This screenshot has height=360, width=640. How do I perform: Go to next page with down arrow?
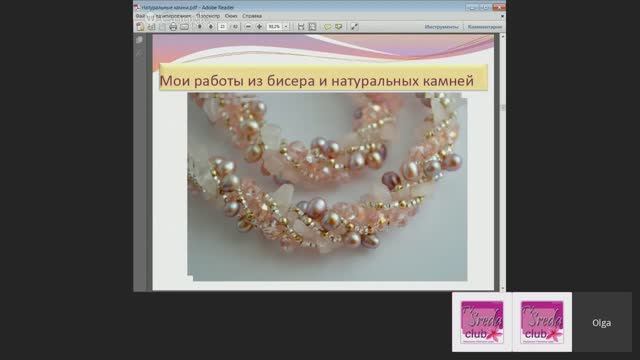pyautogui.click(x=211, y=27)
